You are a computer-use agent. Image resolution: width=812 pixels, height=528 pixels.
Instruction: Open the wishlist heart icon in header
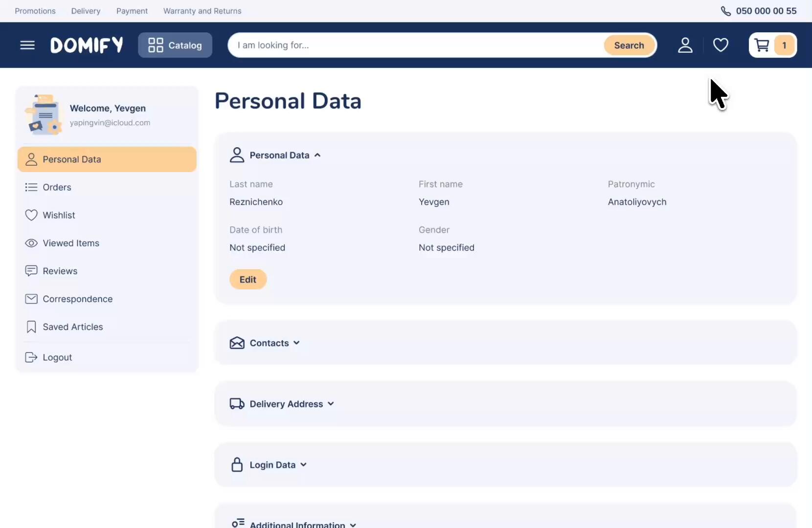pyautogui.click(x=721, y=45)
